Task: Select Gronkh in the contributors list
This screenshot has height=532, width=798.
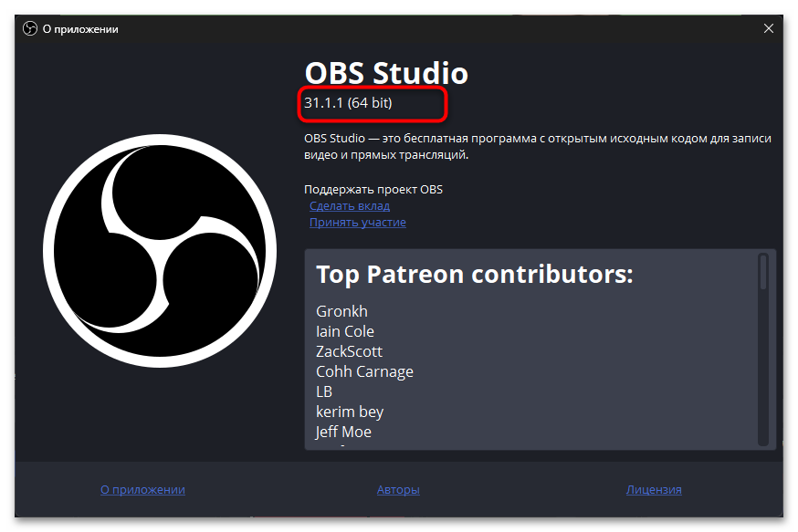Action: [x=341, y=311]
